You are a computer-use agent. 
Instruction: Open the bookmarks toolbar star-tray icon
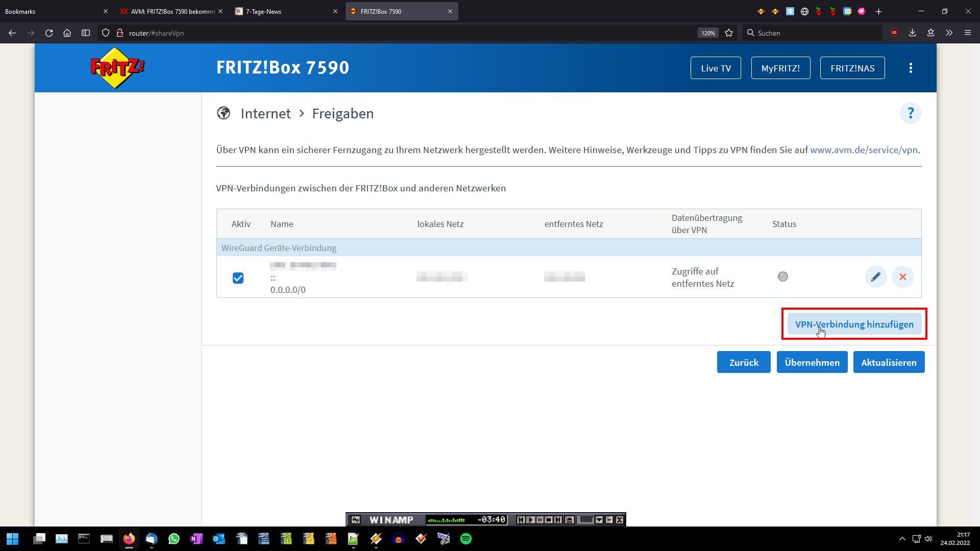tap(930, 33)
